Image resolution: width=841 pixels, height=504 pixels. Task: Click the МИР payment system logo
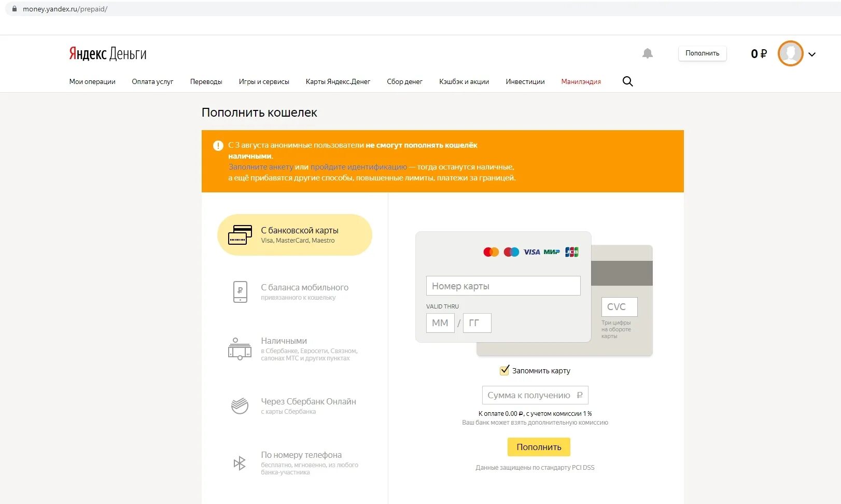tap(552, 252)
